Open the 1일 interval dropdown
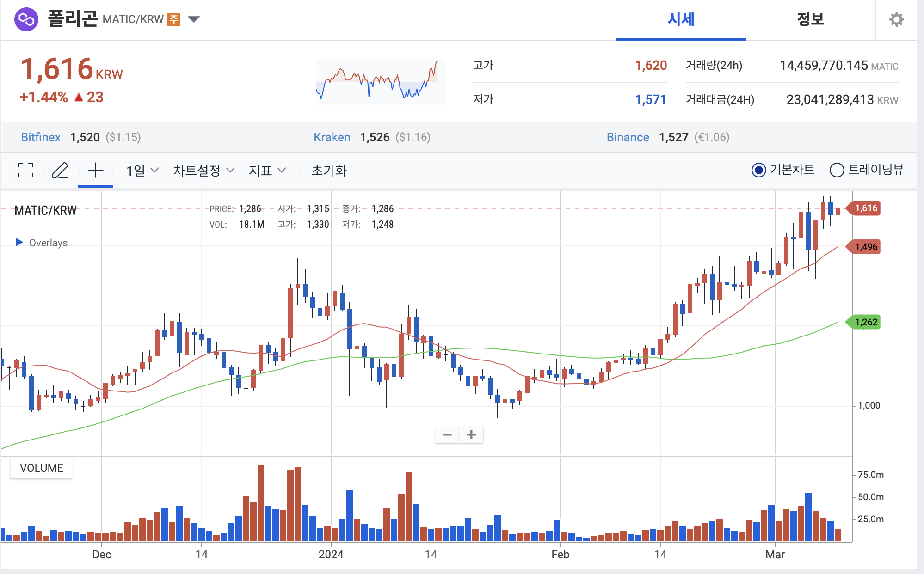 tap(142, 171)
